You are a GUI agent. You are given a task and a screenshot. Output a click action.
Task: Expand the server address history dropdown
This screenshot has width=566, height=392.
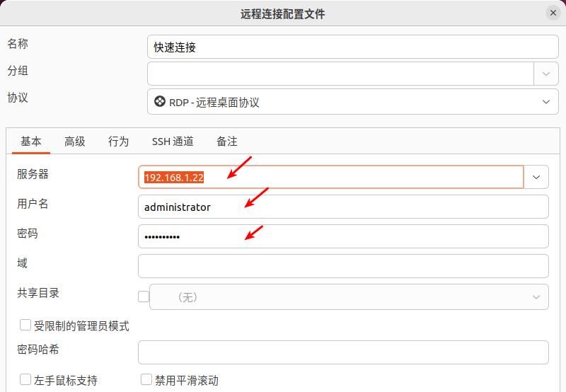click(x=536, y=177)
